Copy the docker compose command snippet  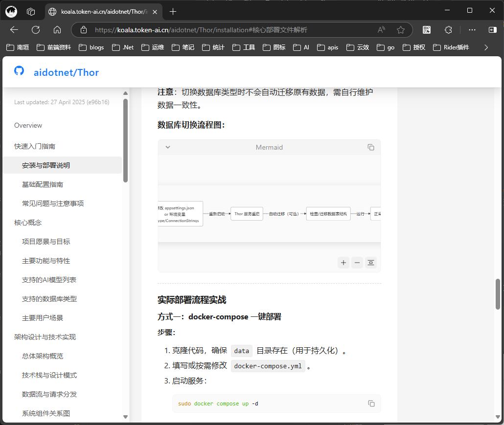(371, 403)
